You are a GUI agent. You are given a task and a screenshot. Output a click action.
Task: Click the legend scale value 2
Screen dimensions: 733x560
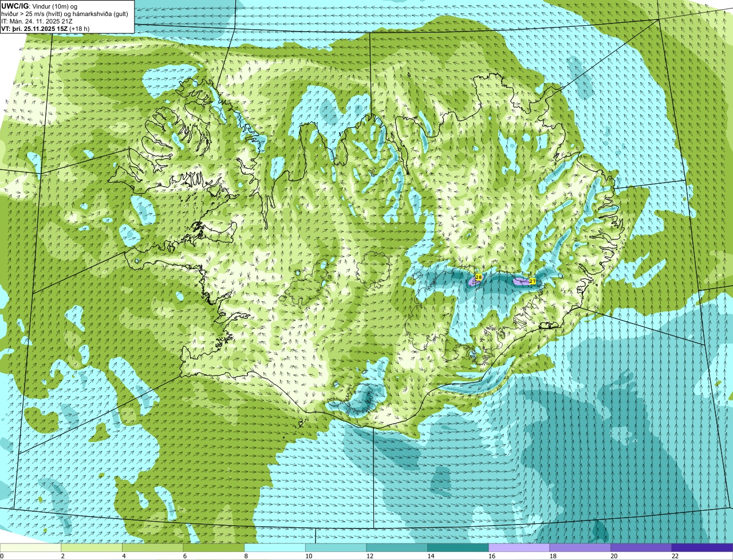tap(62, 556)
